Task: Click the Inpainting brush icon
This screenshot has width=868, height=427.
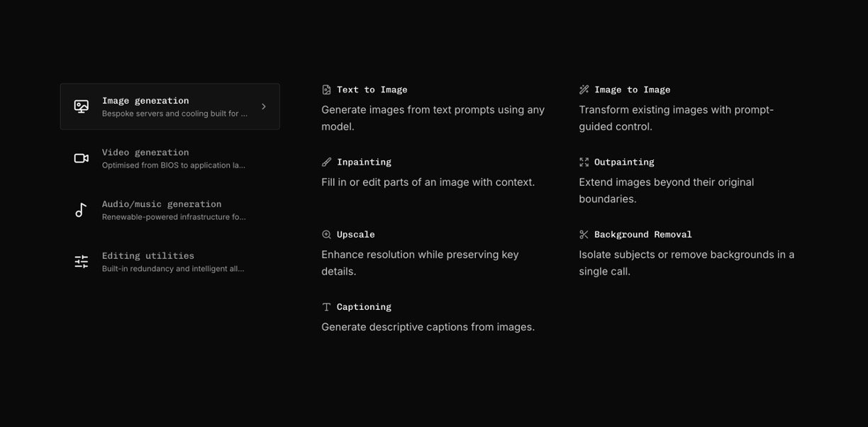Action: pos(326,162)
